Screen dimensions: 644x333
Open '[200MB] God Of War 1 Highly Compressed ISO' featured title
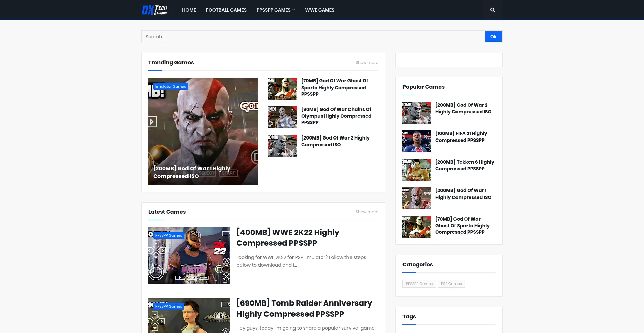[x=192, y=172]
